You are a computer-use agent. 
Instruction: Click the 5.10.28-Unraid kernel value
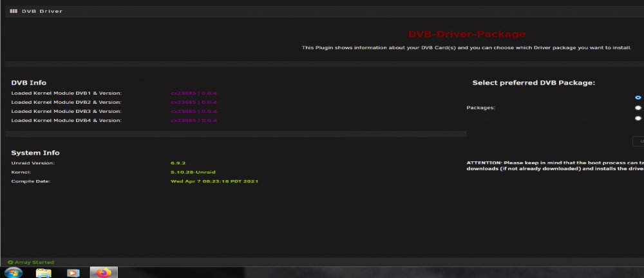coord(193,172)
